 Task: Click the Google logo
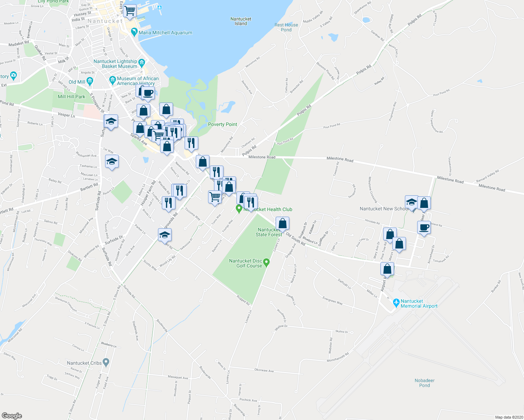[12, 415]
